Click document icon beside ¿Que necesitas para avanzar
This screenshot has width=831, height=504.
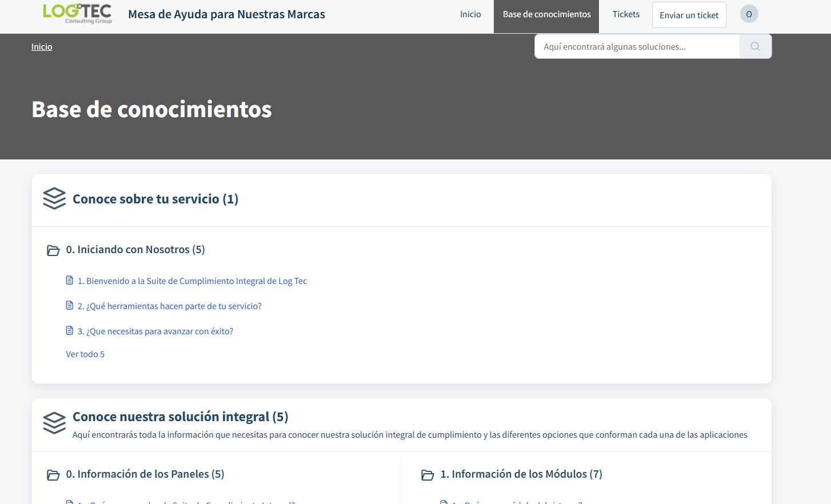pyautogui.click(x=70, y=330)
